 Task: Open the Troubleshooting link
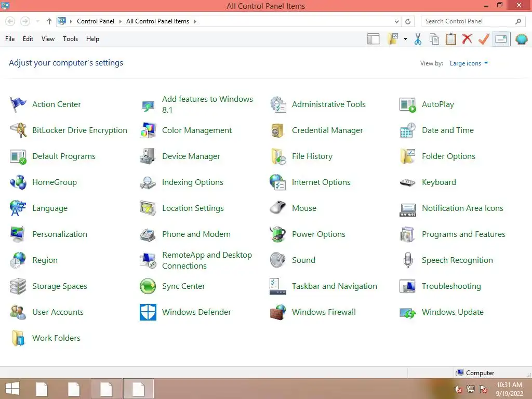click(451, 286)
